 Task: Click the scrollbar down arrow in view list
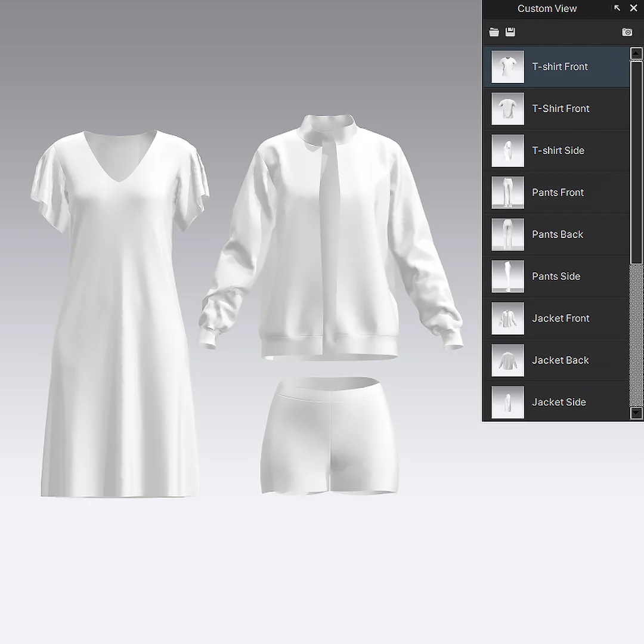[x=636, y=413]
